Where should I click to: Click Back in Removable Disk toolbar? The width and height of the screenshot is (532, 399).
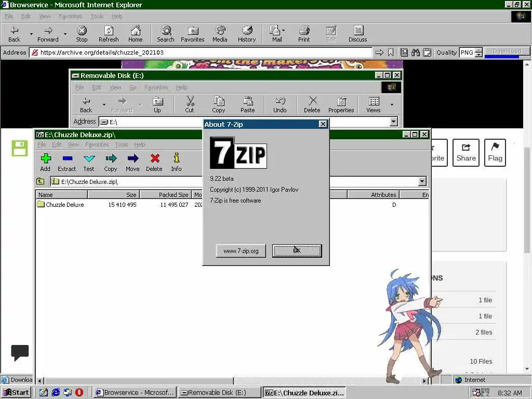click(86, 104)
